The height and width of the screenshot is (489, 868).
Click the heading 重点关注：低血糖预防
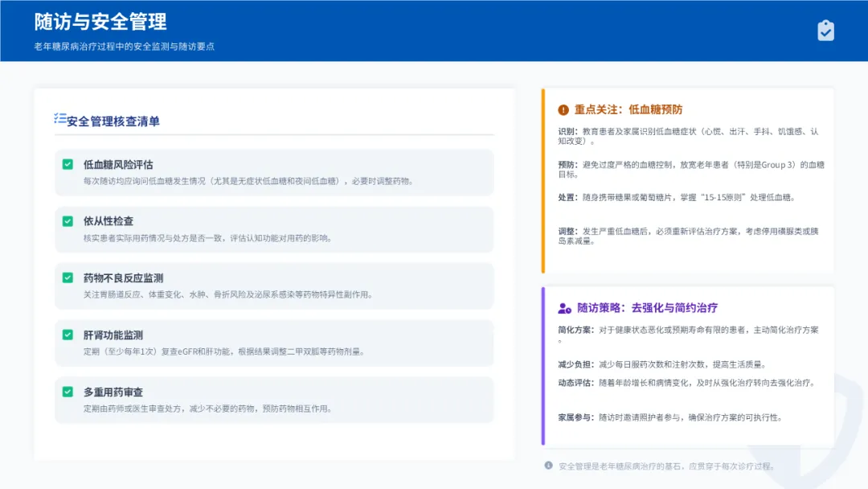(628, 109)
